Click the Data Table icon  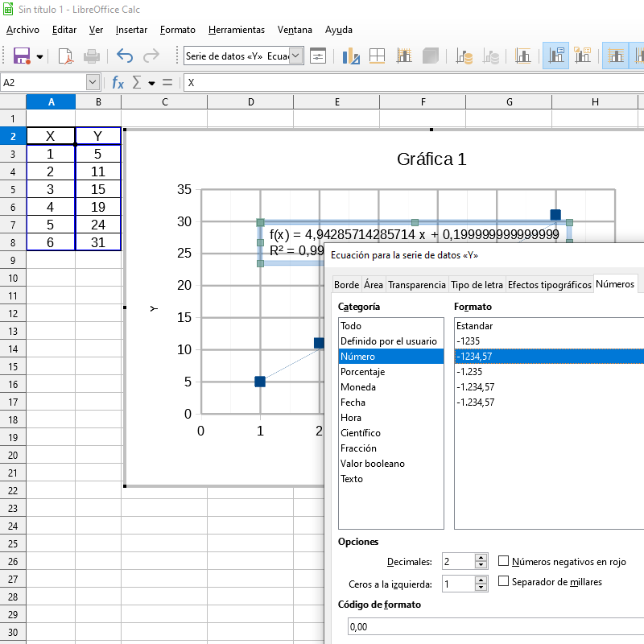click(x=491, y=56)
